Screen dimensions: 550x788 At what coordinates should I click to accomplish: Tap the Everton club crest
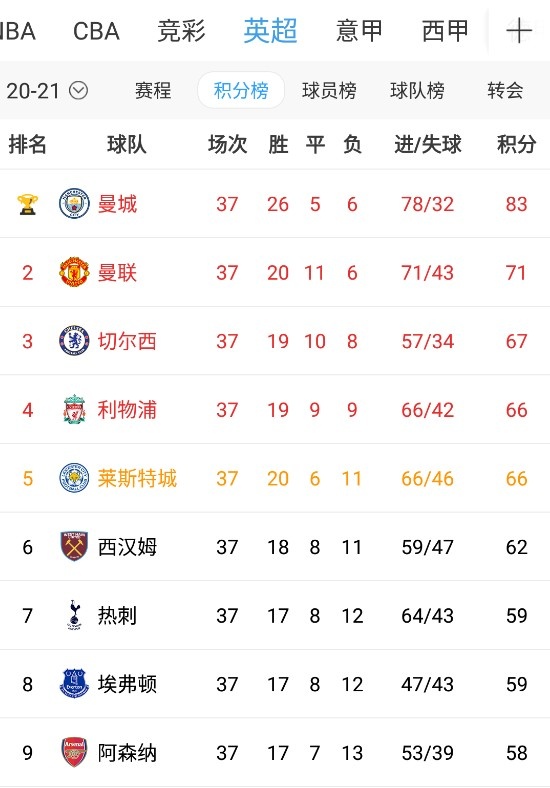tap(74, 683)
